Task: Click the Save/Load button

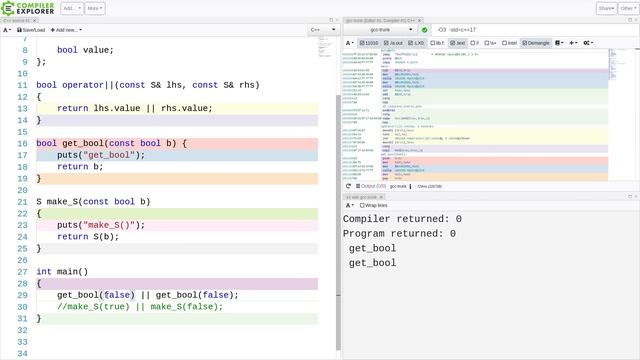Action: pos(31,30)
